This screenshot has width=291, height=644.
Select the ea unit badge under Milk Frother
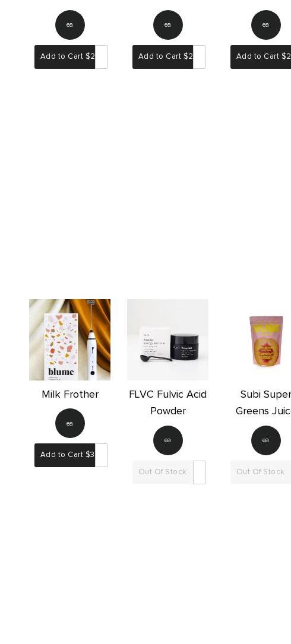point(70,423)
